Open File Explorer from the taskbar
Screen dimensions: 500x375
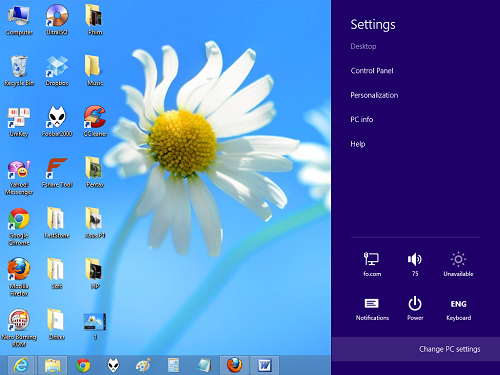53,365
